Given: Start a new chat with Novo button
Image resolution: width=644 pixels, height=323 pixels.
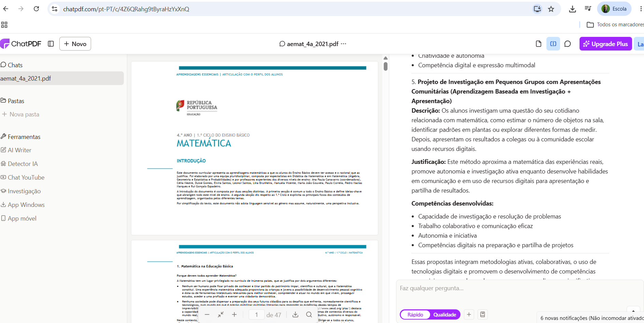Looking at the screenshot, I should [75, 44].
